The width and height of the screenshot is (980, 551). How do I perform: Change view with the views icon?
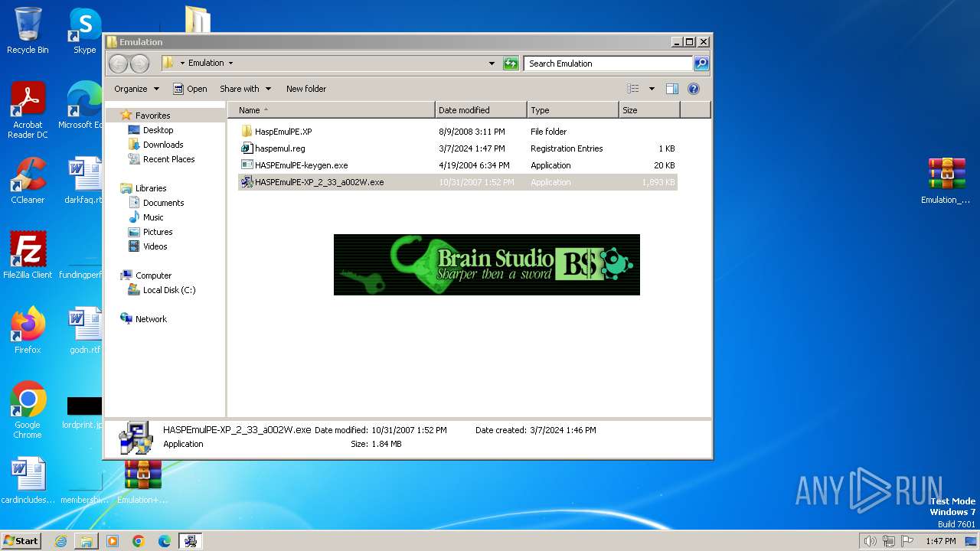point(632,89)
